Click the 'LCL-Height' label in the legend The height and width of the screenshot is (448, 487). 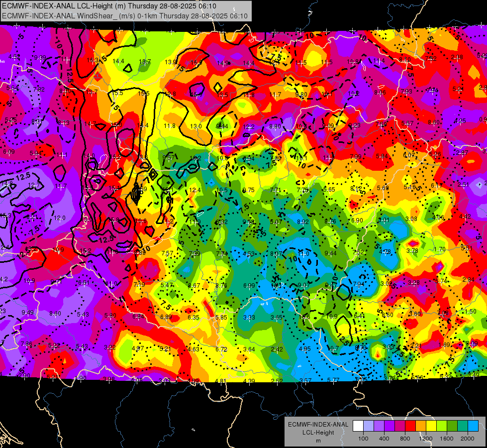pos(318,433)
